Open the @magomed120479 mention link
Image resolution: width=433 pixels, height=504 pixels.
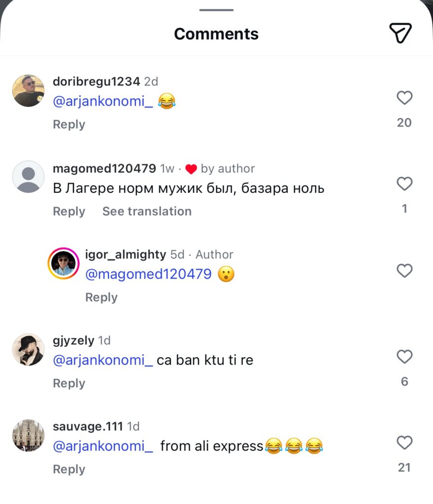pos(148,274)
